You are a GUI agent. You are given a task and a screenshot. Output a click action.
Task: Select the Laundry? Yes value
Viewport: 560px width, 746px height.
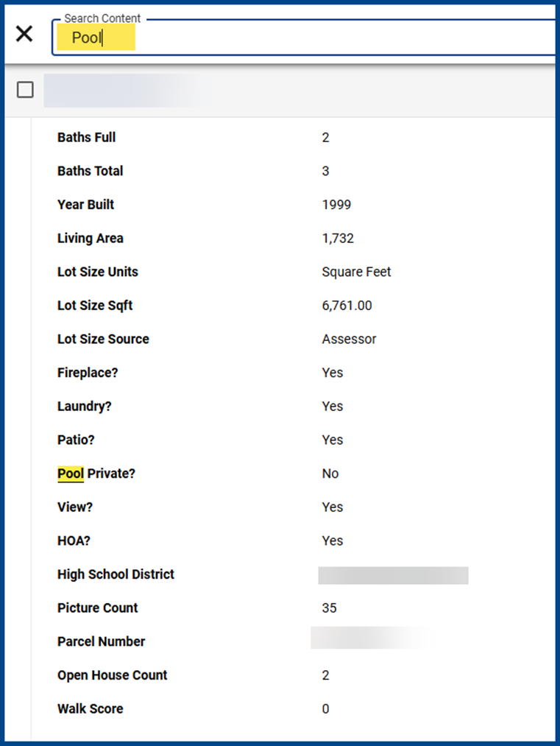point(333,407)
